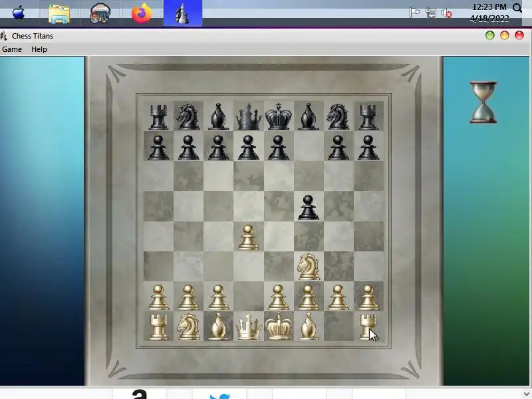This screenshot has width=532, height=399.
Task: Select the black rook on h8
Action: click(x=368, y=116)
